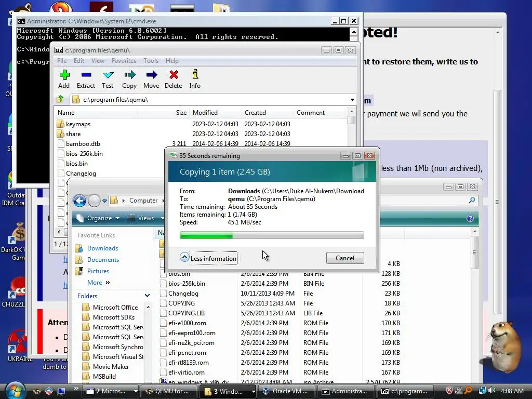Open Explorer help question mark icon
Viewport: 532px width, 399px height.
(x=470, y=218)
